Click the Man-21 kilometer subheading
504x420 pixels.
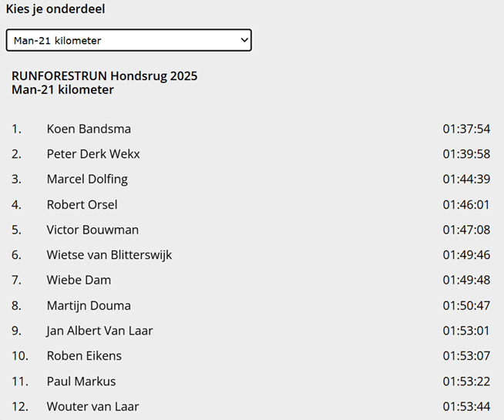coord(63,90)
